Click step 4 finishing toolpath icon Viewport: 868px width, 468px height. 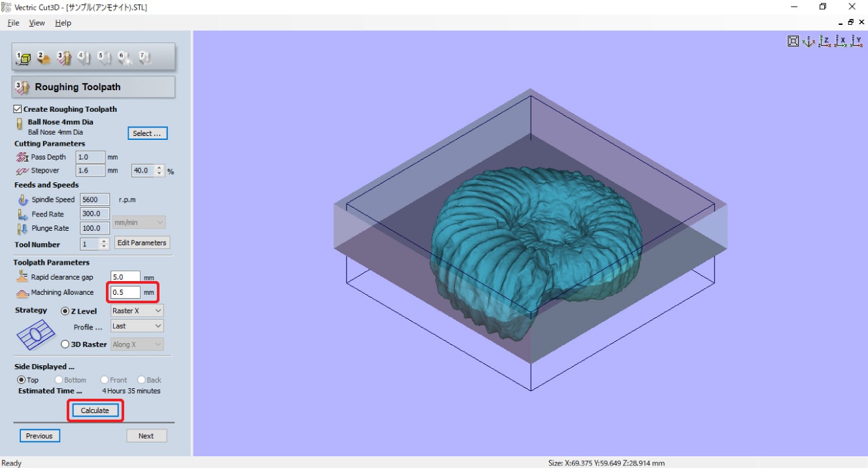84,58
